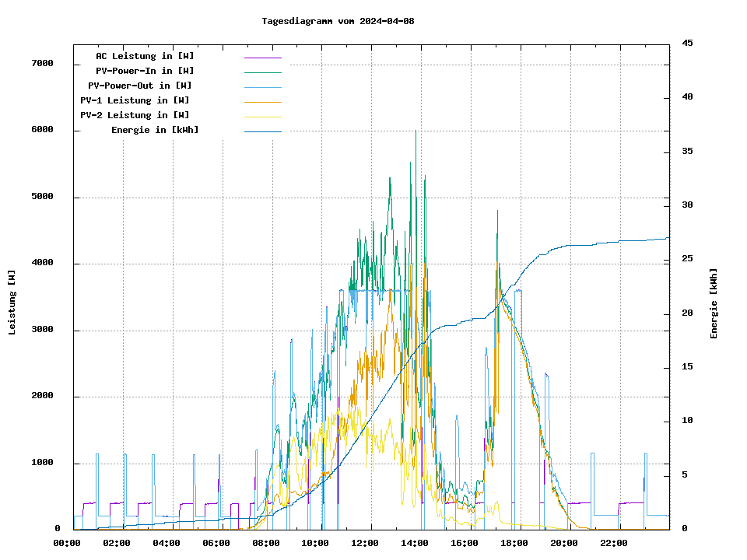Click the purple line sample for AC Leistung
The height and width of the screenshot is (560, 747).
click(x=262, y=58)
